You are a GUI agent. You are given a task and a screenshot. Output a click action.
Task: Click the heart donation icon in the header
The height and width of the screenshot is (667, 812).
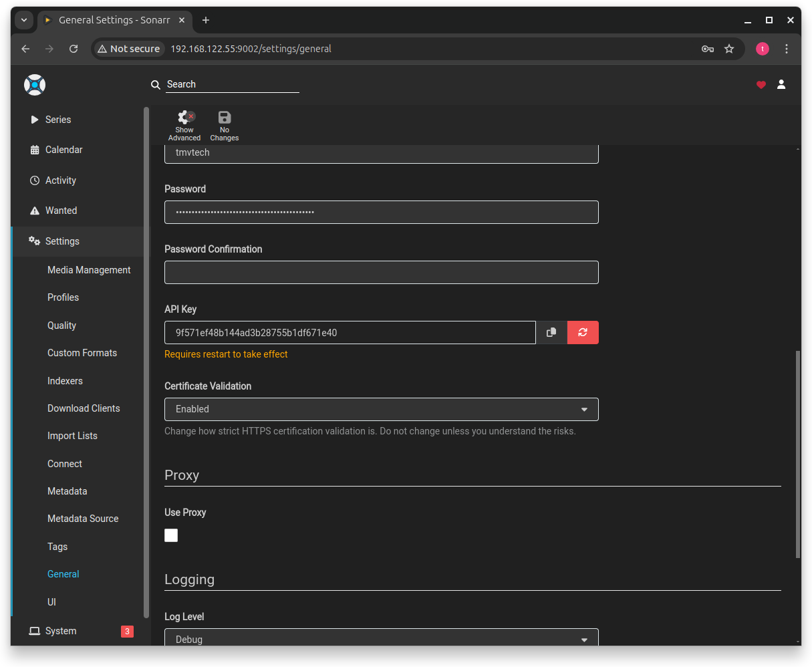(761, 85)
